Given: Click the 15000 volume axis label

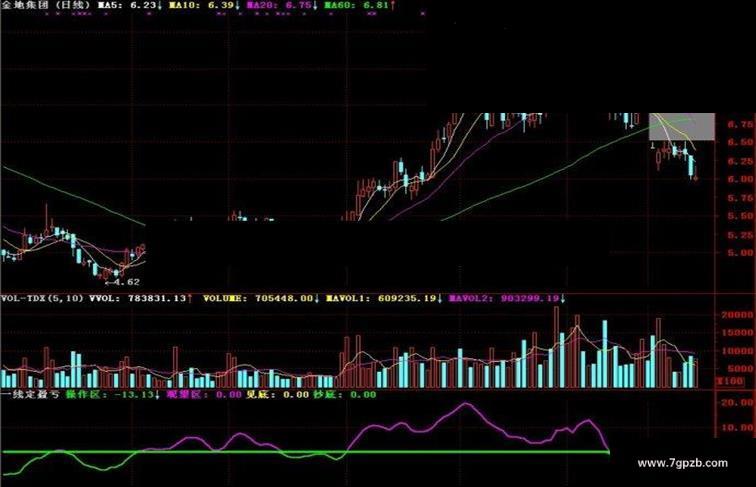Looking at the screenshot, I should pyautogui.click(x=737, y=333).
